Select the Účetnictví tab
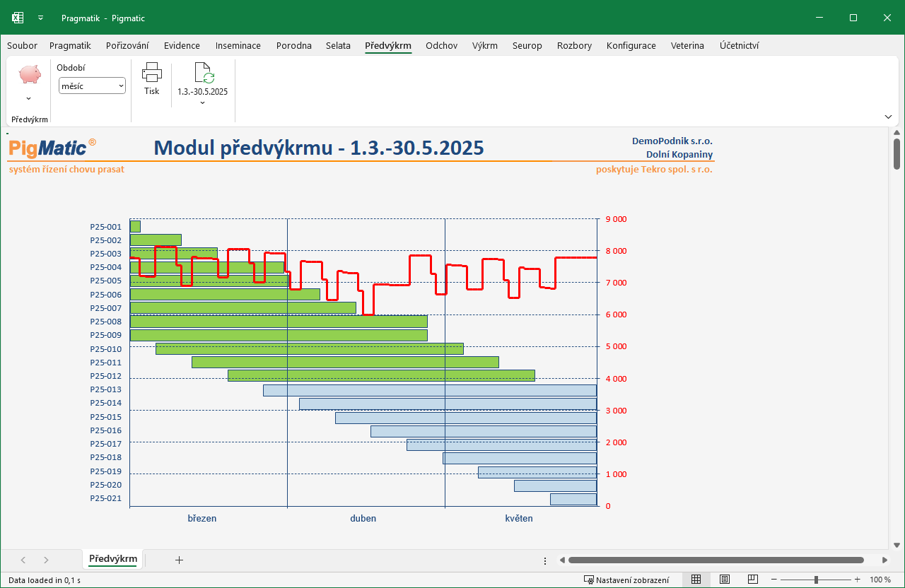 (x=740, y=46)
